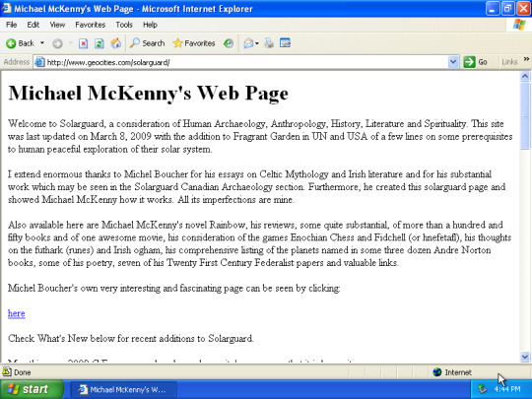Open the Tools menu
Screen dimensions: 532x399
(x=124, y=25)
